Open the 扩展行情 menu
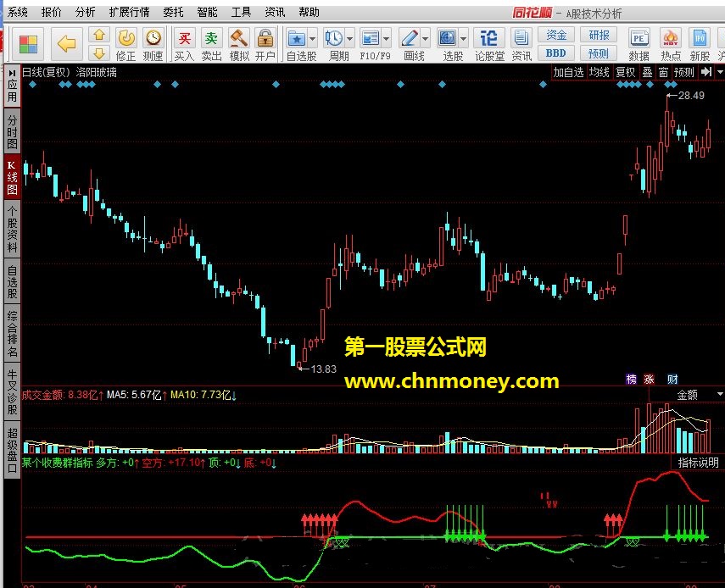 click(130, 12)
